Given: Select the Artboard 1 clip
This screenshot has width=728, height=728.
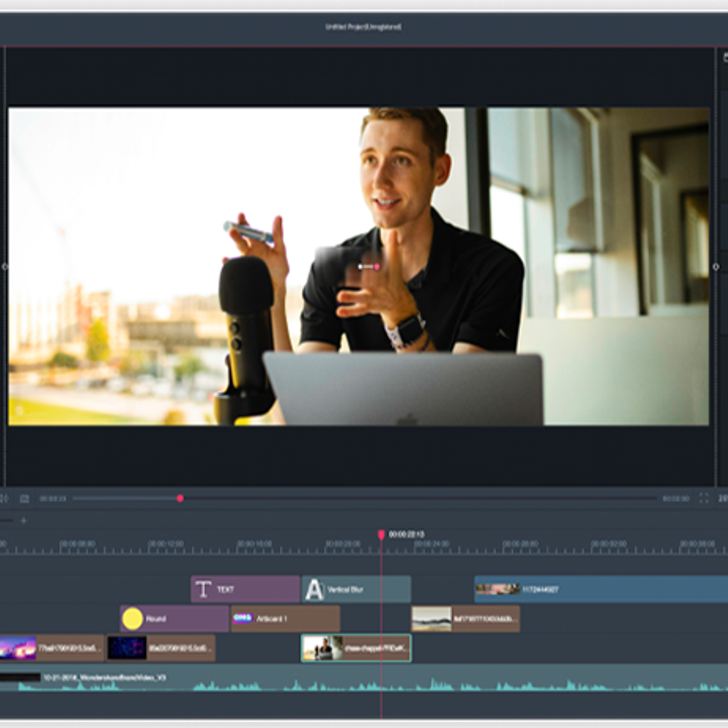Looking at the screenshot, I should [285, 619].
